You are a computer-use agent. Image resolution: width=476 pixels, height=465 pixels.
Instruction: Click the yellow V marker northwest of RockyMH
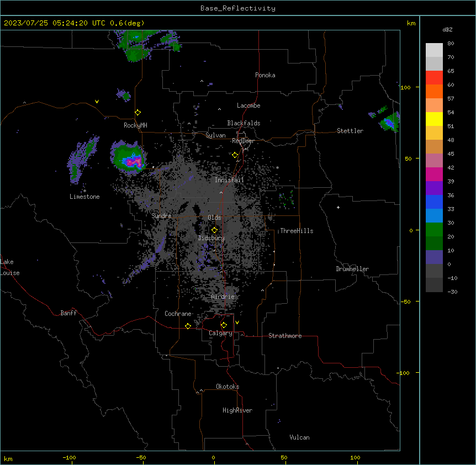(x=97, y=102)
